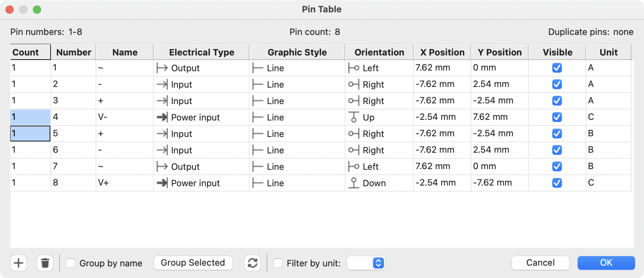This screenshot has width=644, height=278.
Task: Click the X Position column header
Action: [442, 52]
